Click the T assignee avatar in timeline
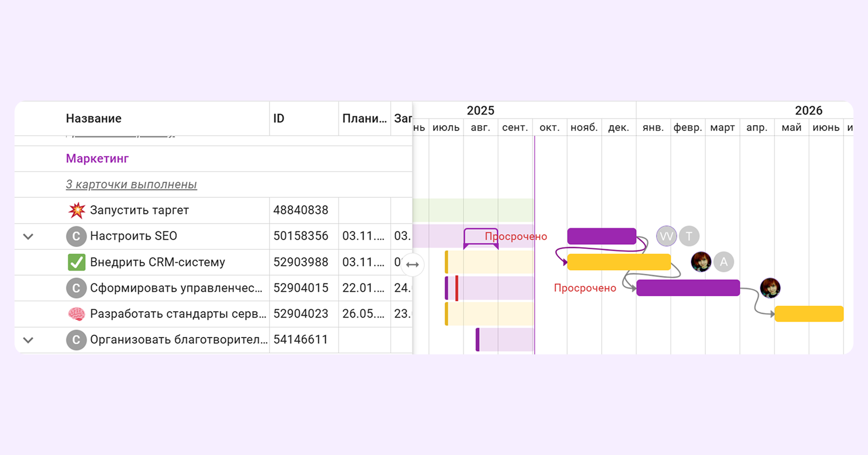 (689, 236)
